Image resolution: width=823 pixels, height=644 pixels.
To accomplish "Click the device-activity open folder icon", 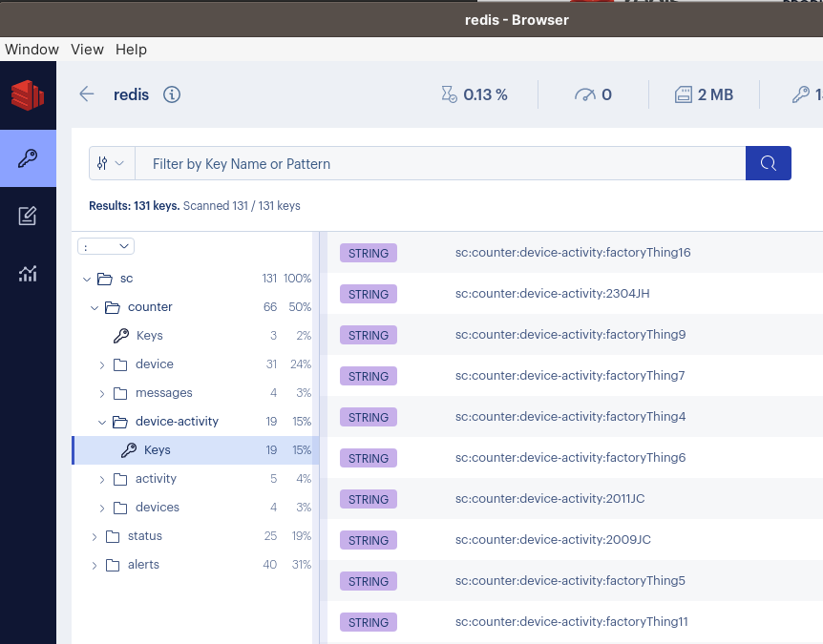I will tap(120, 422).
